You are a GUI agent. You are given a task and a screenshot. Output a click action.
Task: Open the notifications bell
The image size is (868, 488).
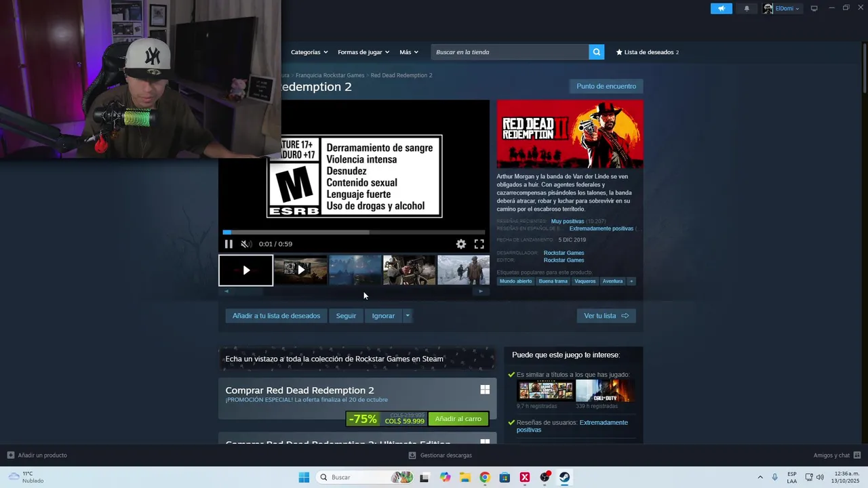point(747,8)
